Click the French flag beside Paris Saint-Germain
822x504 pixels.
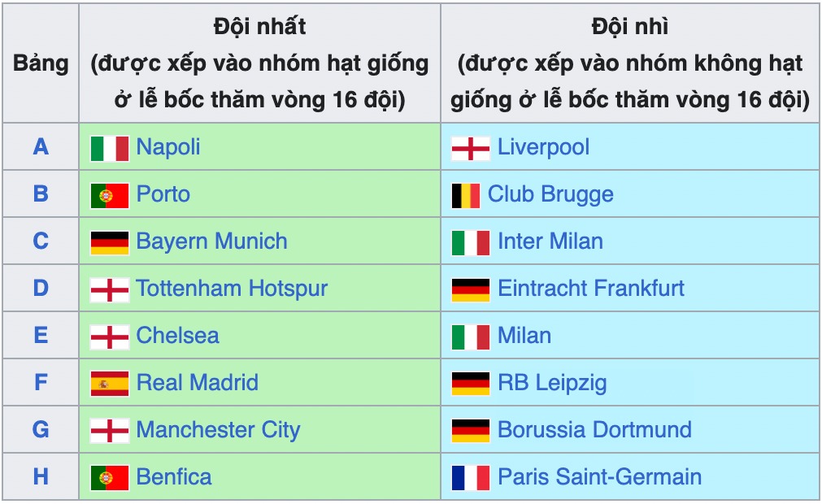pos(470,478)
